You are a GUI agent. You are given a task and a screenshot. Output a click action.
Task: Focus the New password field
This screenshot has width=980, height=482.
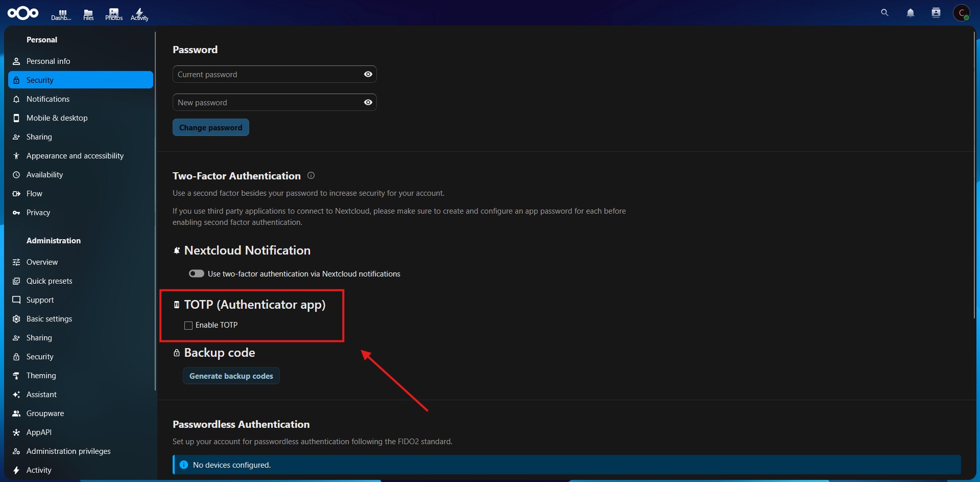266,102
